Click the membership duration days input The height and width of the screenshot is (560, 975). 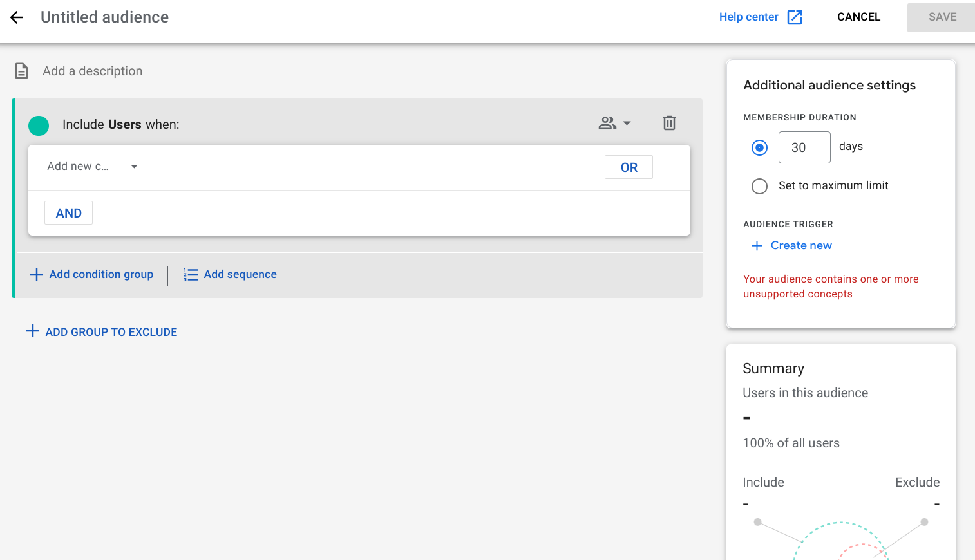[x=804, y=147]
